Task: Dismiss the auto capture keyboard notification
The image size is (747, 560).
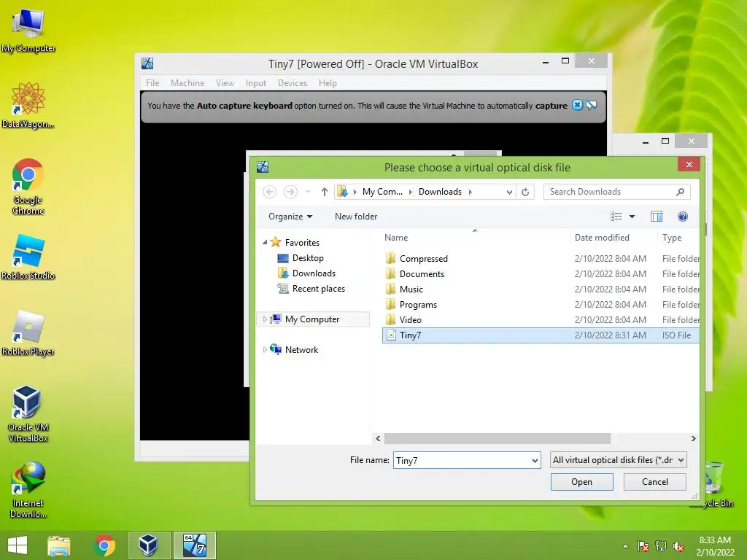Action: [577, 105]
